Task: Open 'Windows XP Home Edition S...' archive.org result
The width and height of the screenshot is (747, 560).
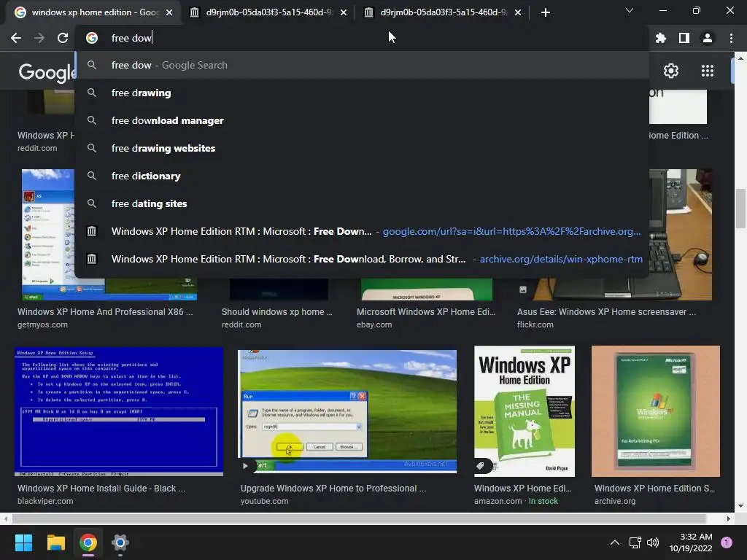Action: 654,488
